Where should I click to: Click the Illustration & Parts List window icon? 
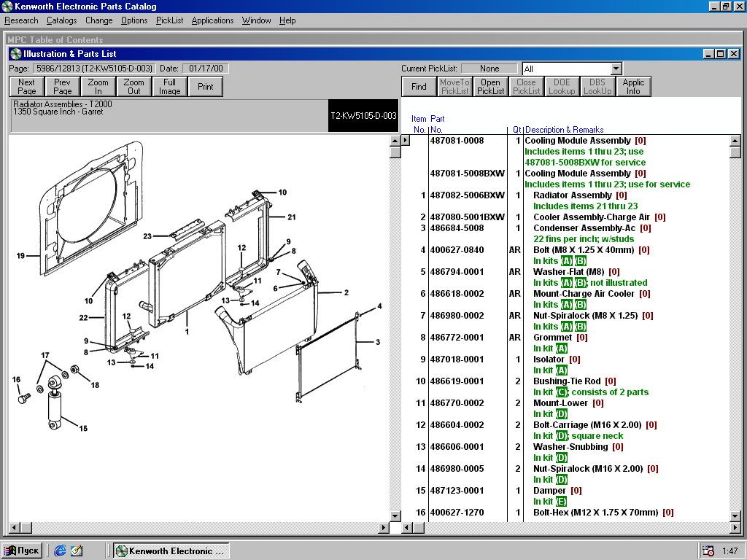[16, 54]
